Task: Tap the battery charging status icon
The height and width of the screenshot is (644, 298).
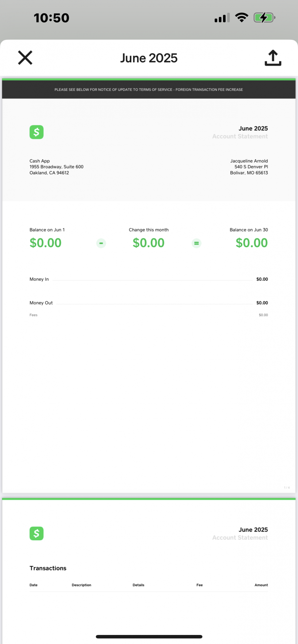Action: tap(264, 17)
